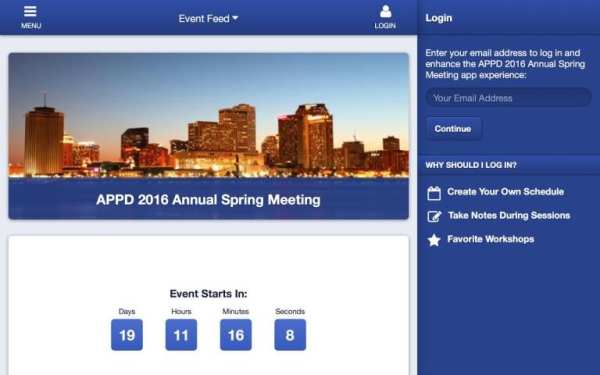The width and height of the screenshot is (600, 375).
Task: Click the Seconds countdown box showing 8
Action: click(x=290, y=335)
